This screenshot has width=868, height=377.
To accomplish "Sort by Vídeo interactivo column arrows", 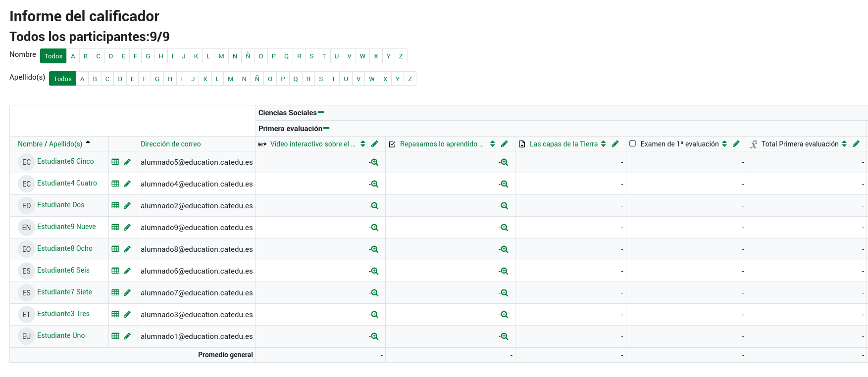I will click(363, 144).
